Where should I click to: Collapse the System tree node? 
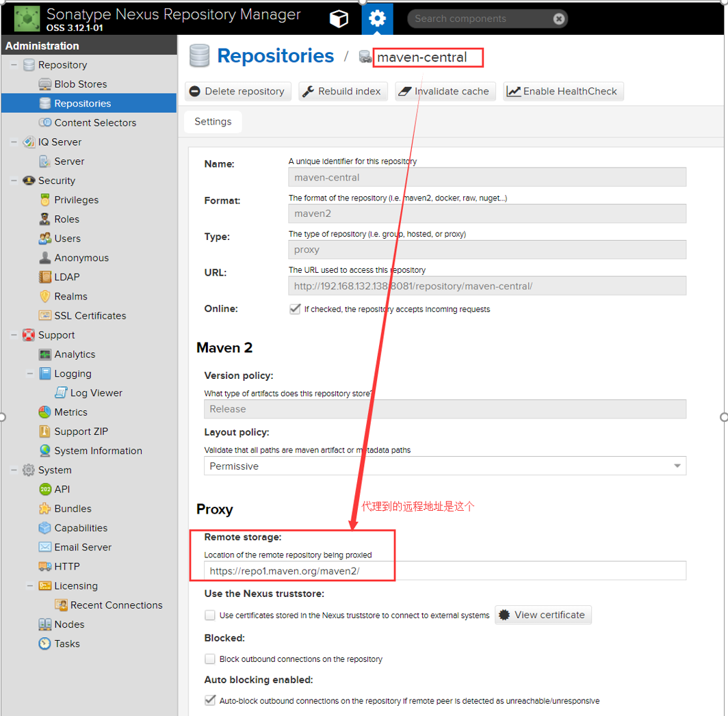pos(14,470)
